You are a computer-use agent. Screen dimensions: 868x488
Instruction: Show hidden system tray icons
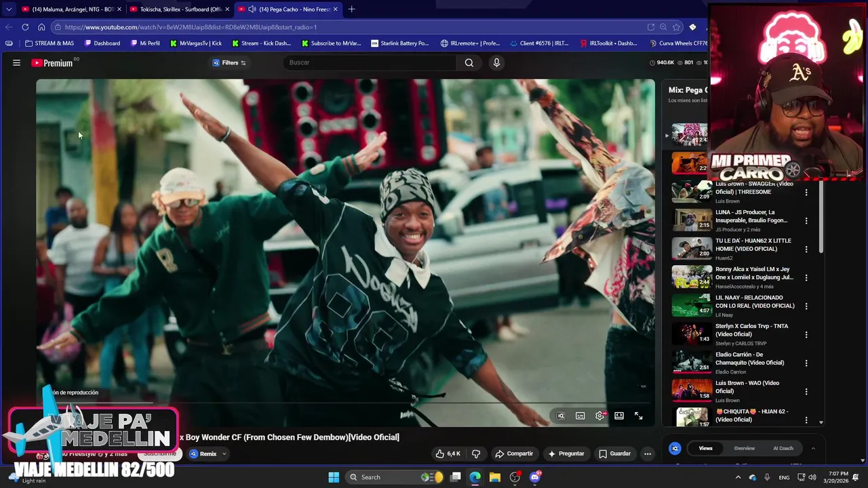click(738, 477)
